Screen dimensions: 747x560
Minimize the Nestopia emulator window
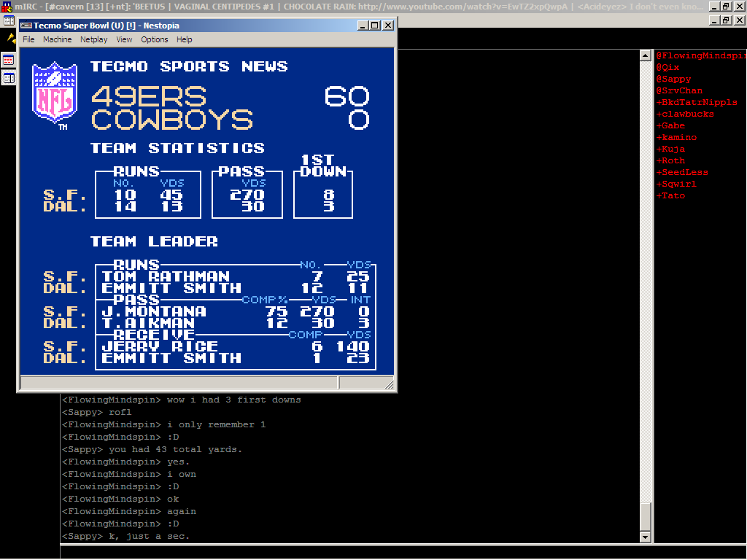[x=363, y=26]
